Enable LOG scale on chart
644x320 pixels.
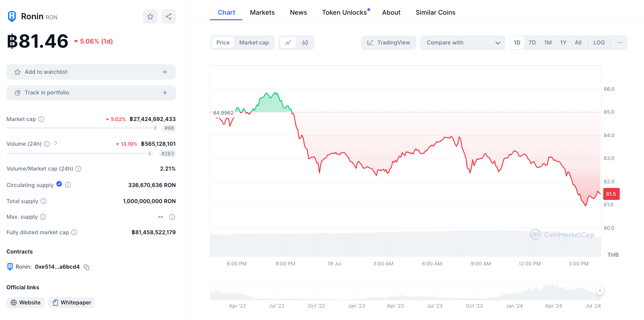tap(599, 43)
